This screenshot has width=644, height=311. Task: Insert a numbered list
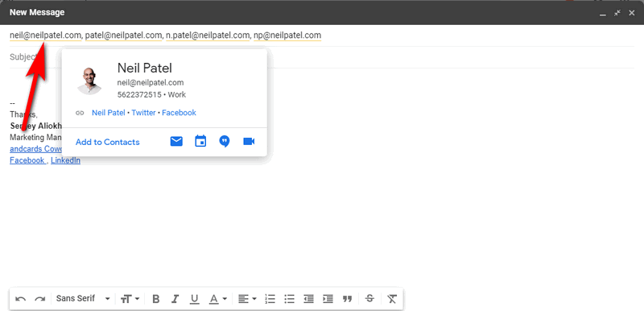tap(270, 299)
